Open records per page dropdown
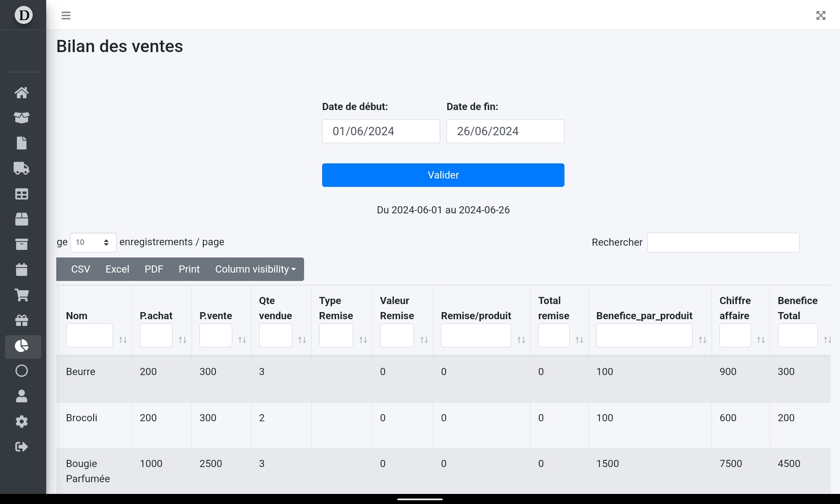Screen dimensions: 840x504 coord(93,242)
